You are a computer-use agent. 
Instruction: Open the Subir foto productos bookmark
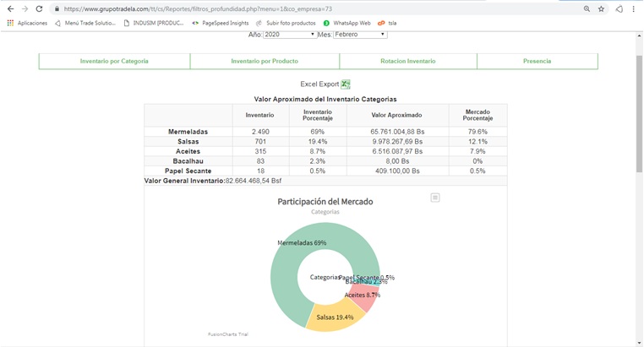tap(287, 23)
